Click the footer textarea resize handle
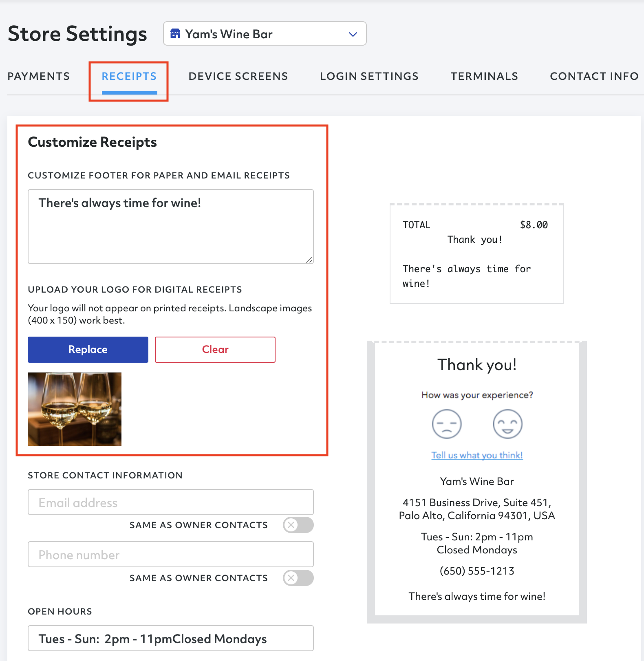The height and width of the screenshot is (661, 644). (x=309, y=260)
